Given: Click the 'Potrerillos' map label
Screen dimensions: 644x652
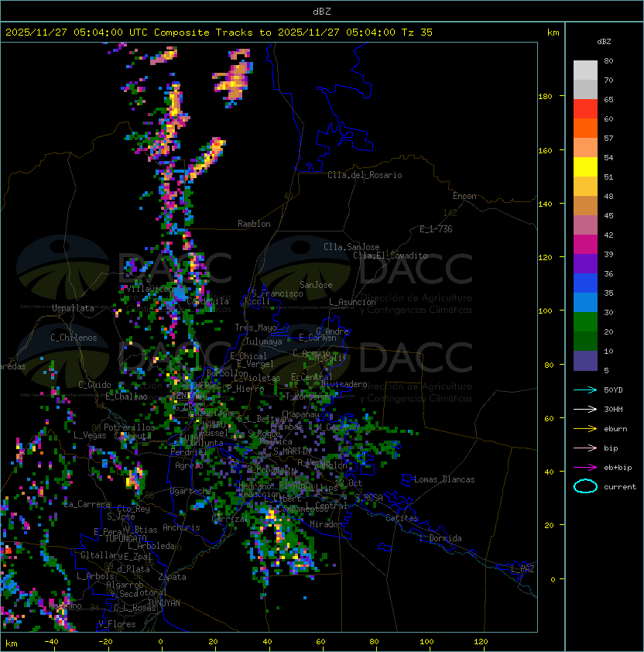Looking at the screenshot, I should [129, 427].
